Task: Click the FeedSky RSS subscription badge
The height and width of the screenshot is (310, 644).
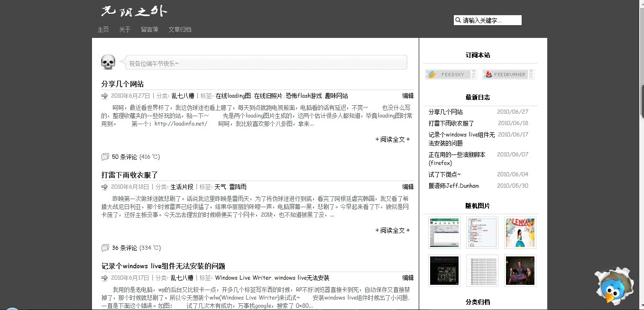Action: (451, 74)
